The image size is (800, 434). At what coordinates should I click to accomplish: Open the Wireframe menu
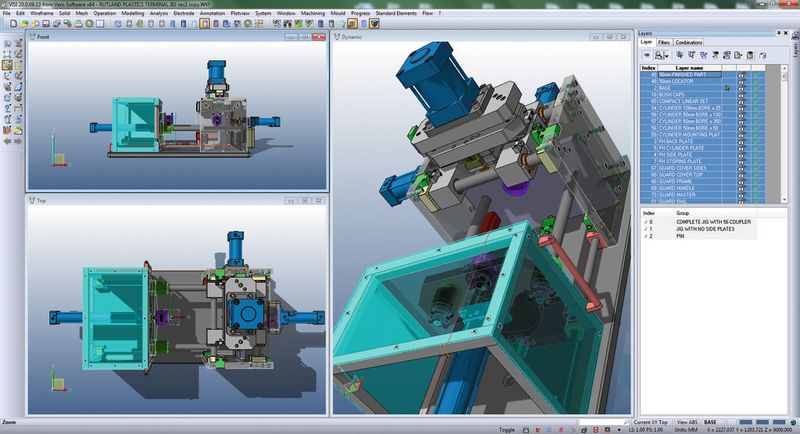pos(41,13)
